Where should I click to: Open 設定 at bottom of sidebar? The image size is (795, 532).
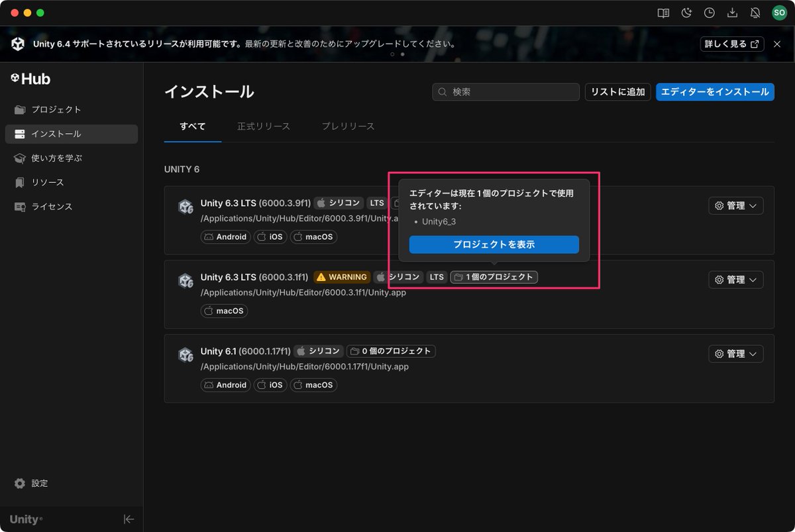[x=72, y=483]
